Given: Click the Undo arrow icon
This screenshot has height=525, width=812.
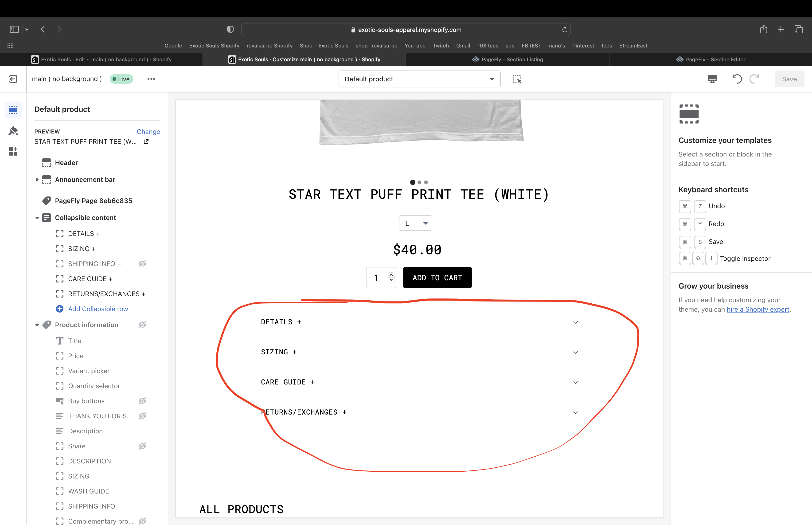Looking at the screenshot, I should pyautogui.click(x=737, y=79).
